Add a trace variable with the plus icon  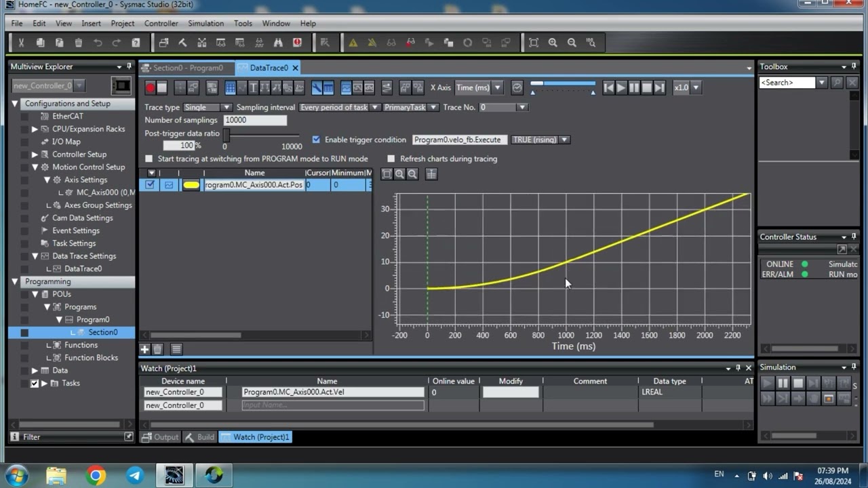pos(144,349)
